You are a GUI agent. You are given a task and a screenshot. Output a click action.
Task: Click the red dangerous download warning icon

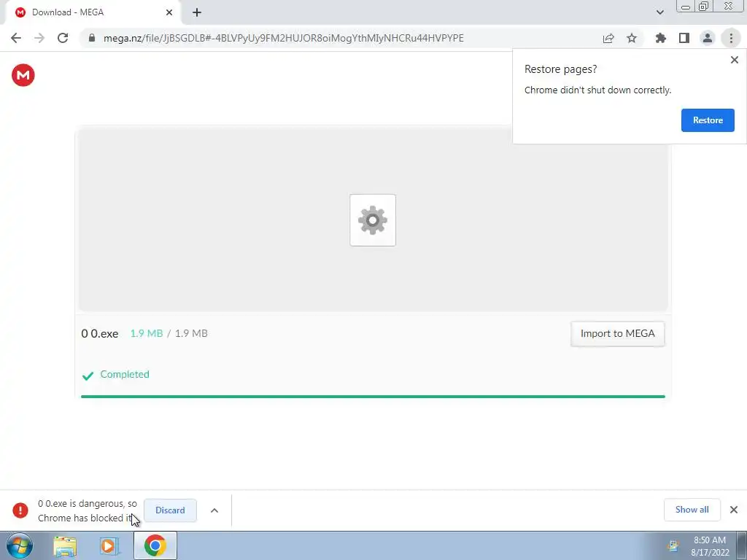[x=20, y=510]
